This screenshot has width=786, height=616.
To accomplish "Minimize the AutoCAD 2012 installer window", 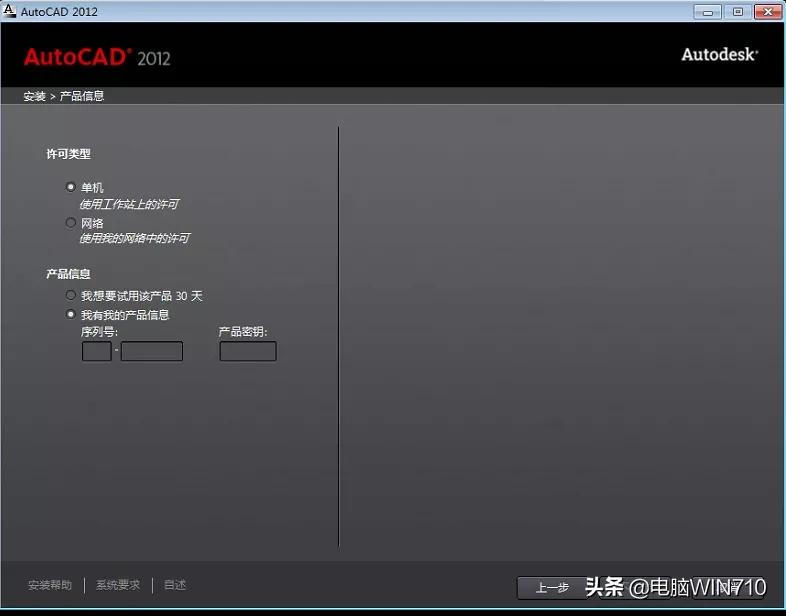I will (x=707, y=12).
